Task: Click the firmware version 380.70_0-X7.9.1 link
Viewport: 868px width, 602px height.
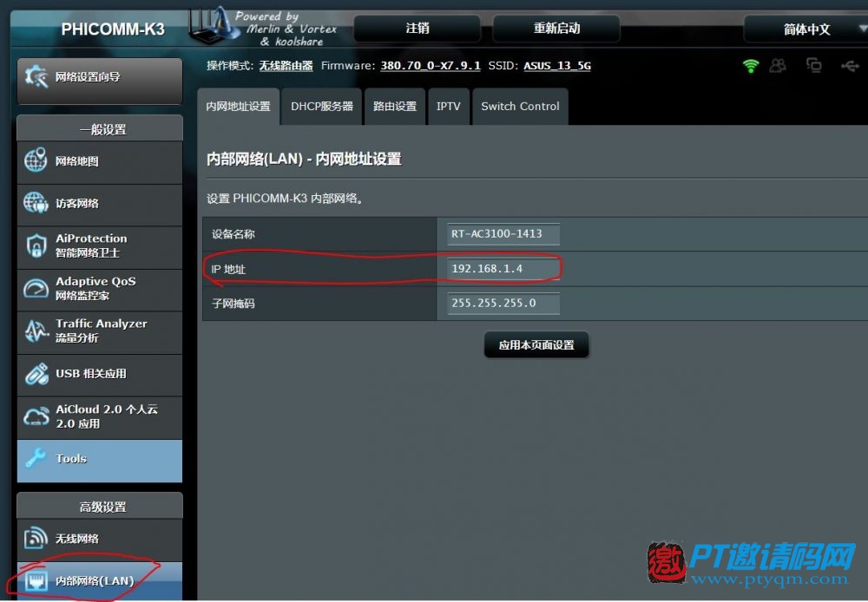Action: pyautogui.click(x=431, y=66)
